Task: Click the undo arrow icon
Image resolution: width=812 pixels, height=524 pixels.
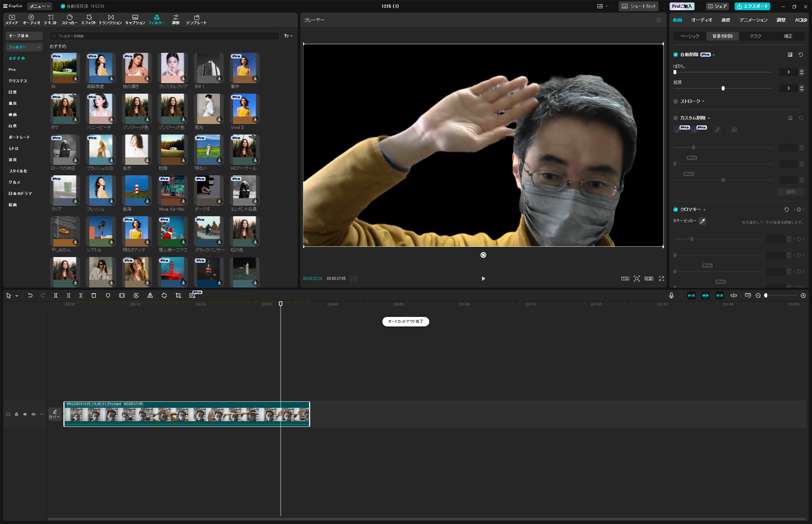Action: pos(30,295)
